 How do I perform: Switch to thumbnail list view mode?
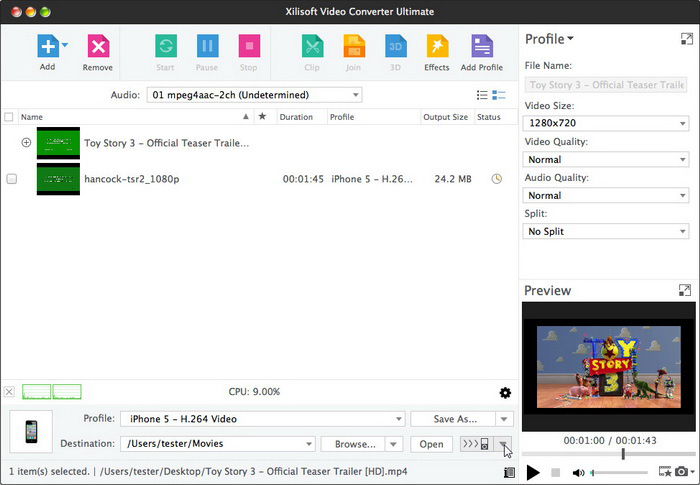tap(499, 95)
